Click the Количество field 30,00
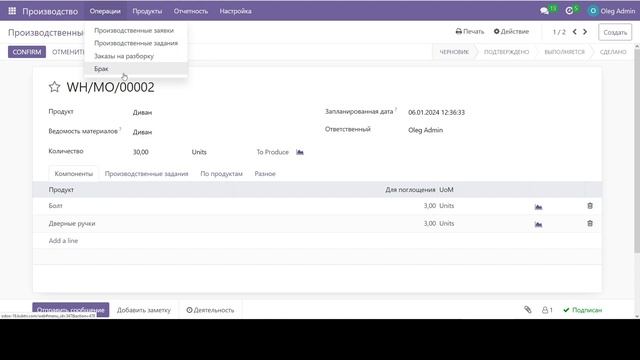The width and height of the screenshot is (640, 360). (140, 152)
